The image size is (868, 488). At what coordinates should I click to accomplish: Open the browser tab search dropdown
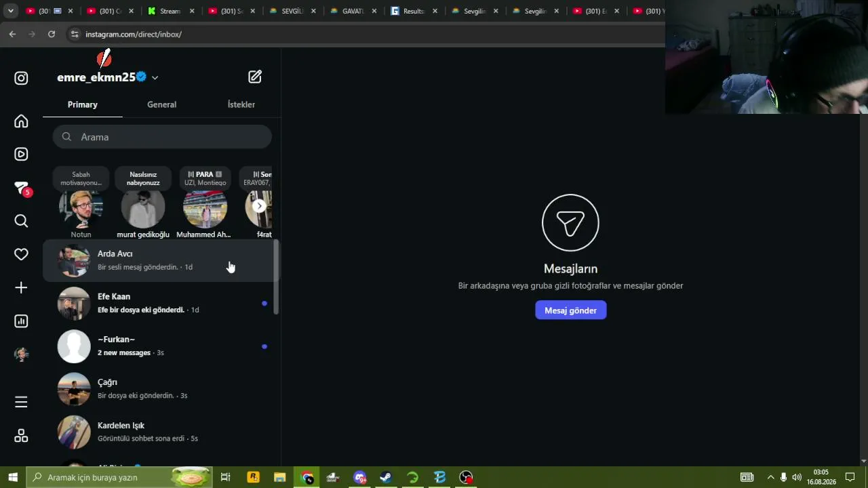point(10,11)
